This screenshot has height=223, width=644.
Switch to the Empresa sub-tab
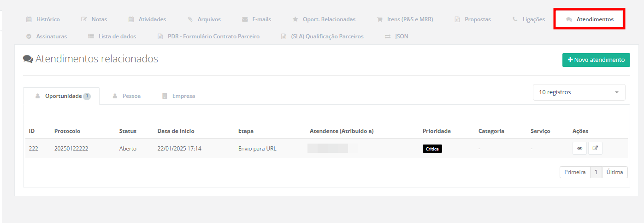tap(179, 96)
